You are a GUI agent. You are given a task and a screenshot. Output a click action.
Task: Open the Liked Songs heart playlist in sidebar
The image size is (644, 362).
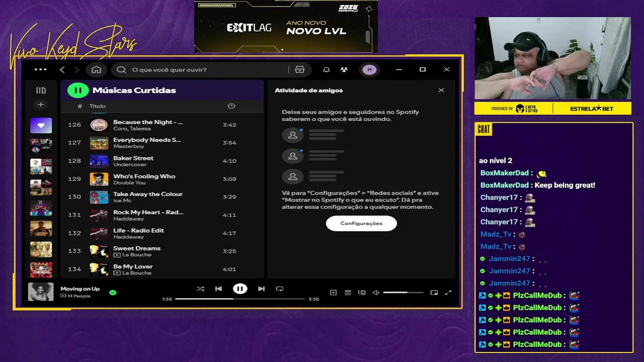click(41, 125)
